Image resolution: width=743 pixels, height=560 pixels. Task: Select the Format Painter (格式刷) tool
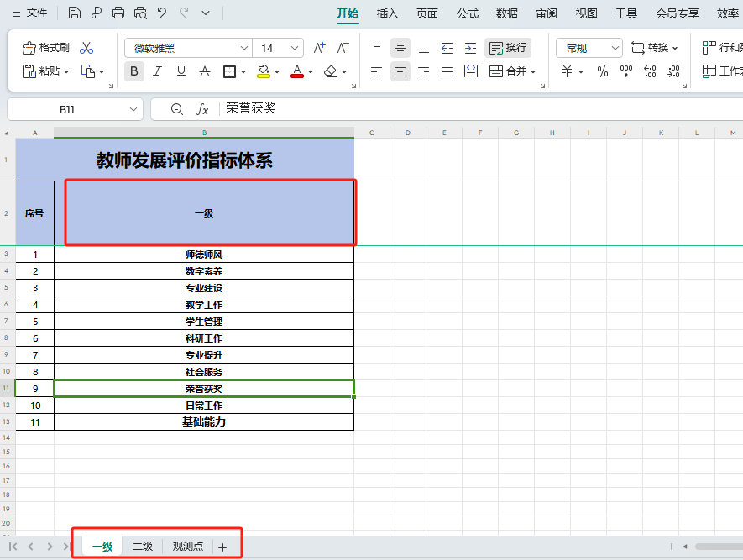point(46,48)
